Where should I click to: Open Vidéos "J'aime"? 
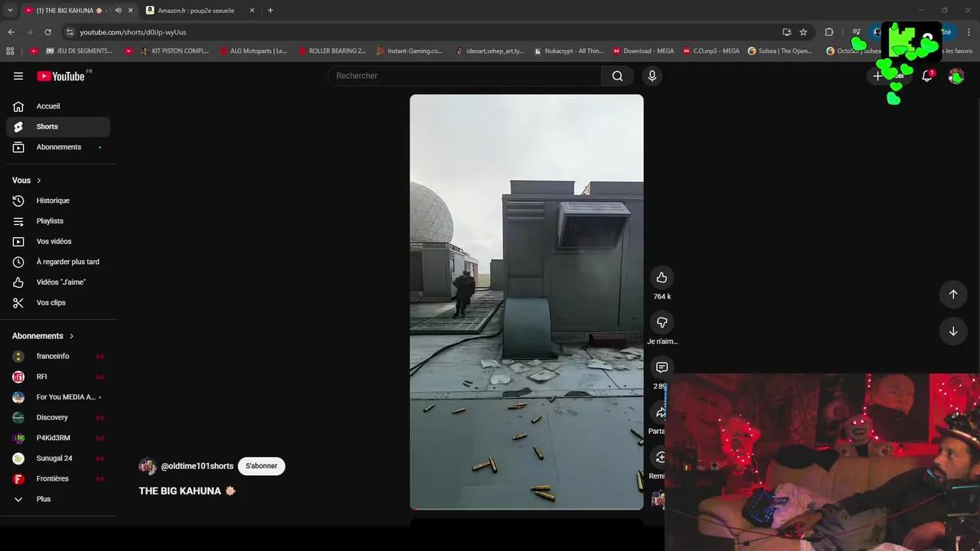(57, 282)
